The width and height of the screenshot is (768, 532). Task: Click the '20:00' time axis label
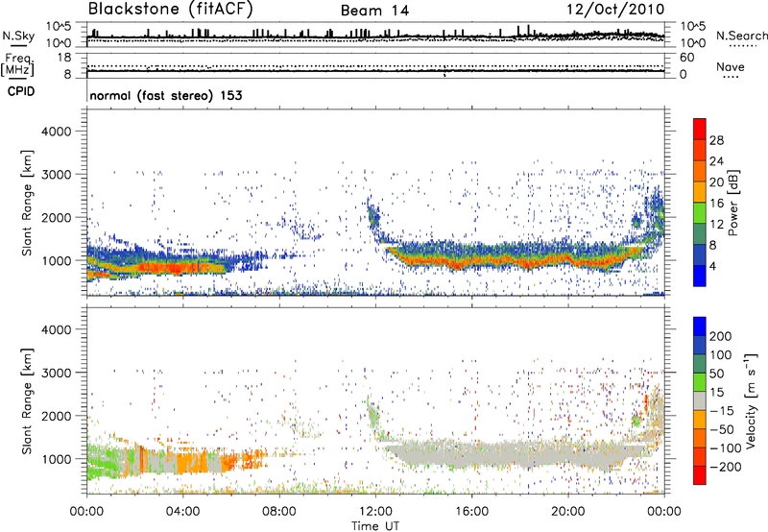pyautogui.click(x=568, y=512)
